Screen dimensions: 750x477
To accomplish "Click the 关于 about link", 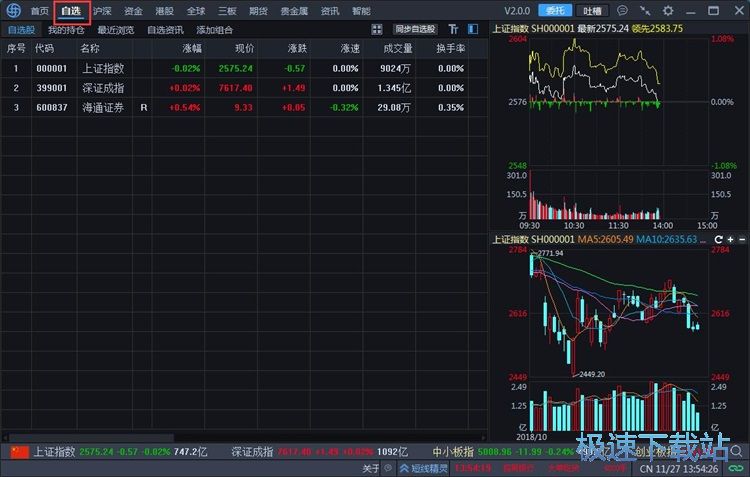I will click(371, 468).
